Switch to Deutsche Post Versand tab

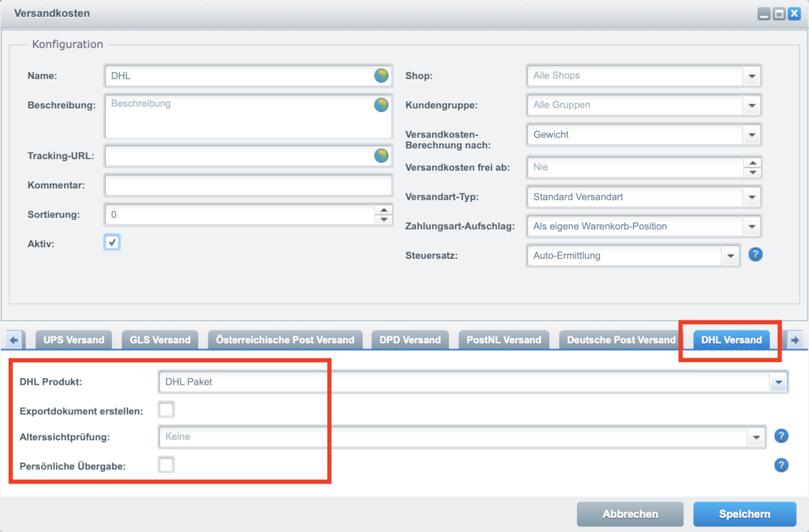click(622, 339)
